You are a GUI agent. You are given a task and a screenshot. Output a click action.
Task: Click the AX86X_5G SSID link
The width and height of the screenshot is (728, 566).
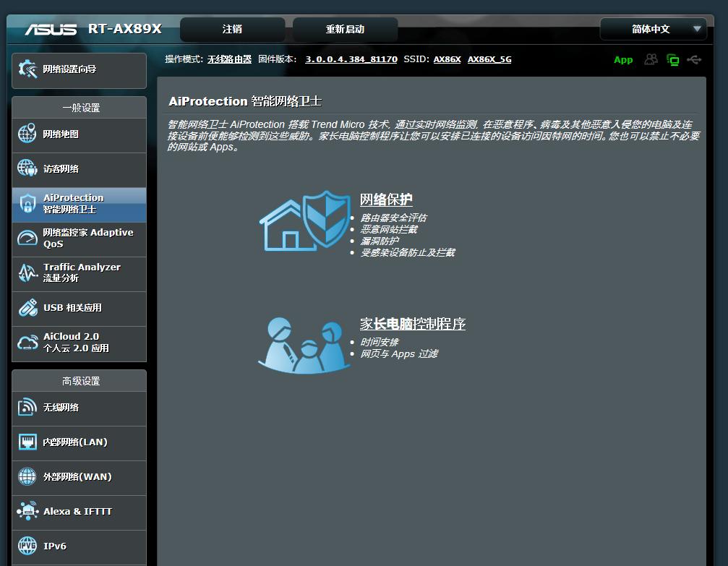click(x=489, y=59)
